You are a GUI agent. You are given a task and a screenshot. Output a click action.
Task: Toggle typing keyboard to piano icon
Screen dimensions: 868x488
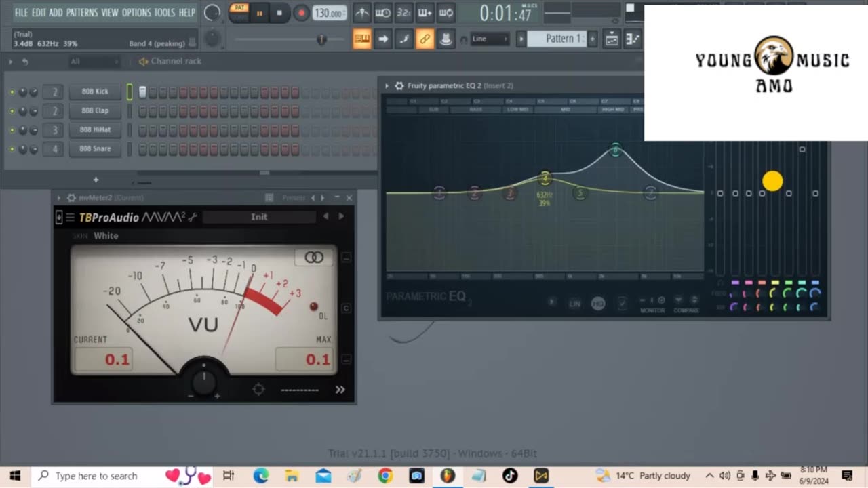click(362, 39)
